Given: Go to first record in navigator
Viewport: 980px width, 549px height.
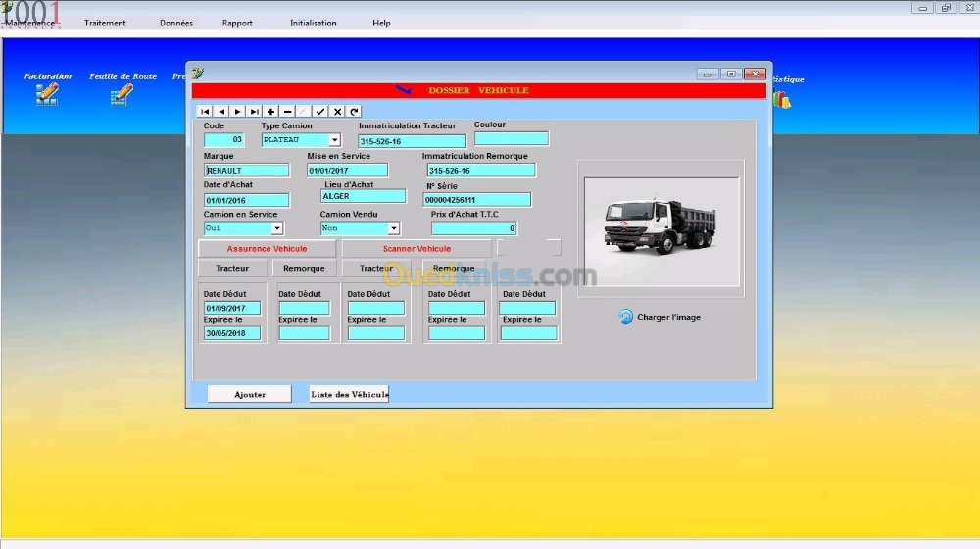Looking at the screenshot, I should [205, 112].
